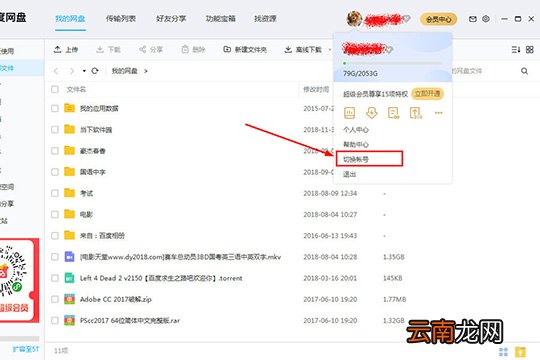Select 帮助中心 in the account menu

point(356,144)
